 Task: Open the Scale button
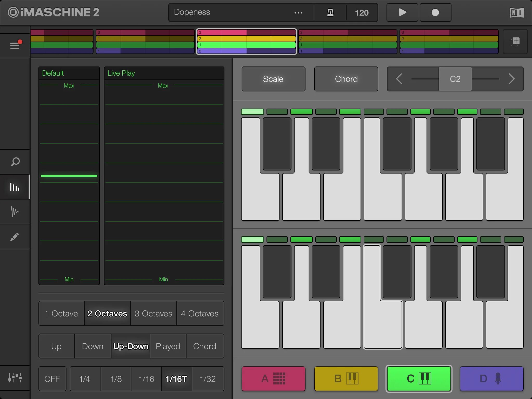point(273,79)
